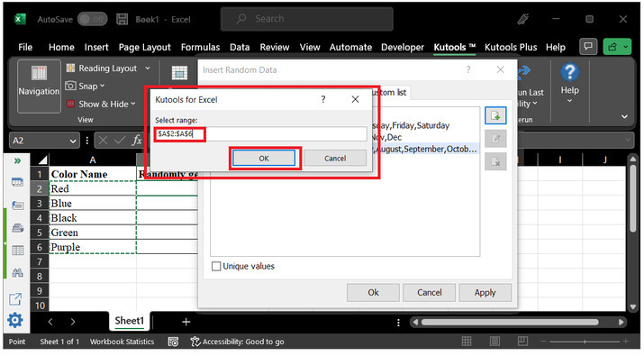Viewport: 644px width, 356px height.
Task: Expand the Kutools side pane chevrons
Action: pos(17,160)
